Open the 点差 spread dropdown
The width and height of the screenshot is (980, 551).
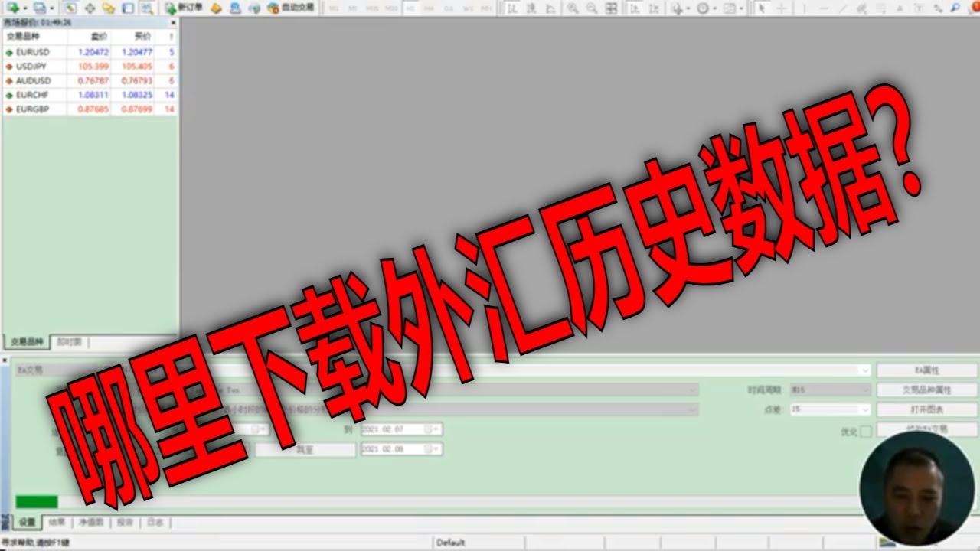point(830,409)
